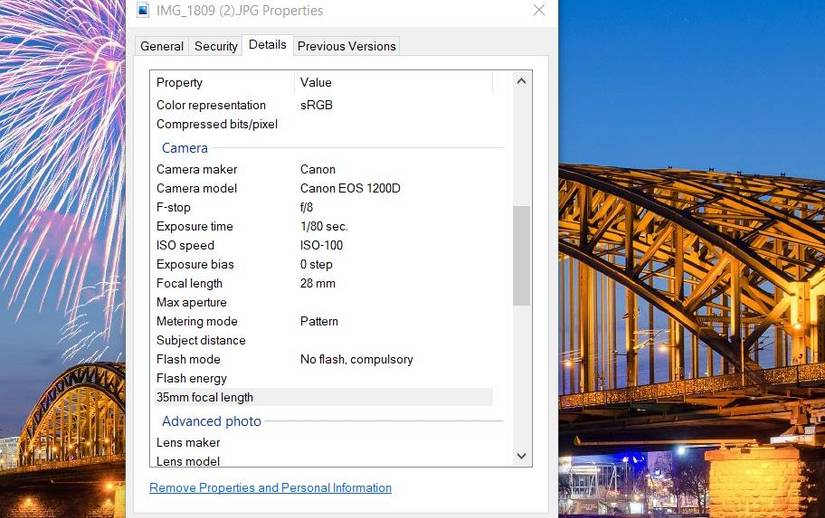Click the Canon EOS 1200D camera model value

click(x=350, y=188)
